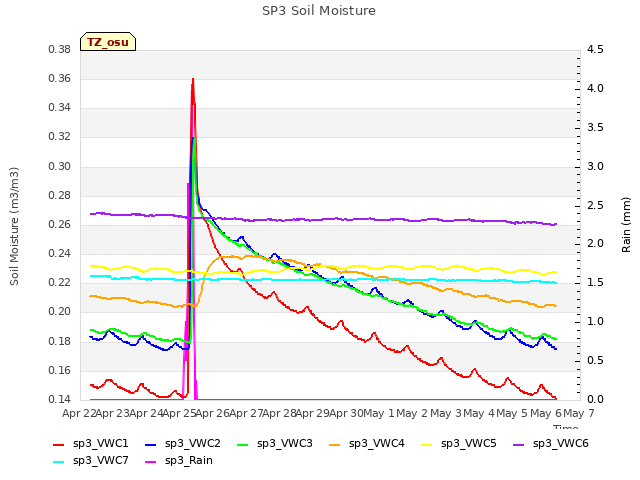
Task: Click the SP3 Soil Moisture chart title
Action: point(319,11)
